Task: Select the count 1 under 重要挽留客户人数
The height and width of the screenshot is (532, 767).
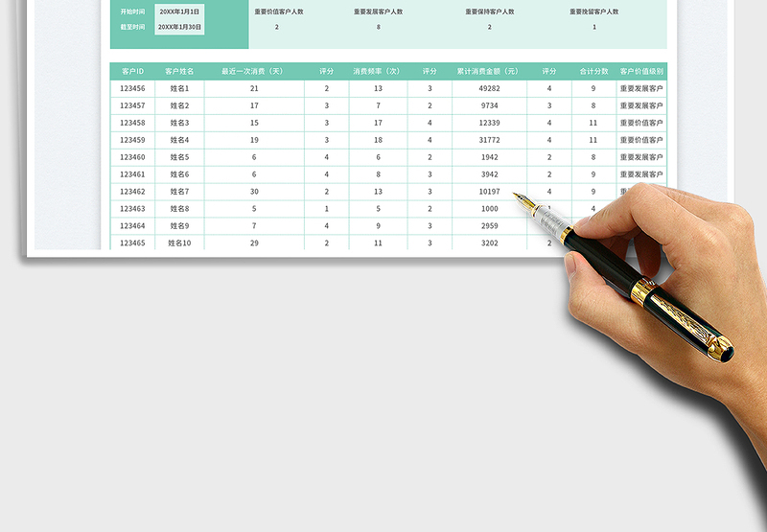Action: [x=594, y=28]
